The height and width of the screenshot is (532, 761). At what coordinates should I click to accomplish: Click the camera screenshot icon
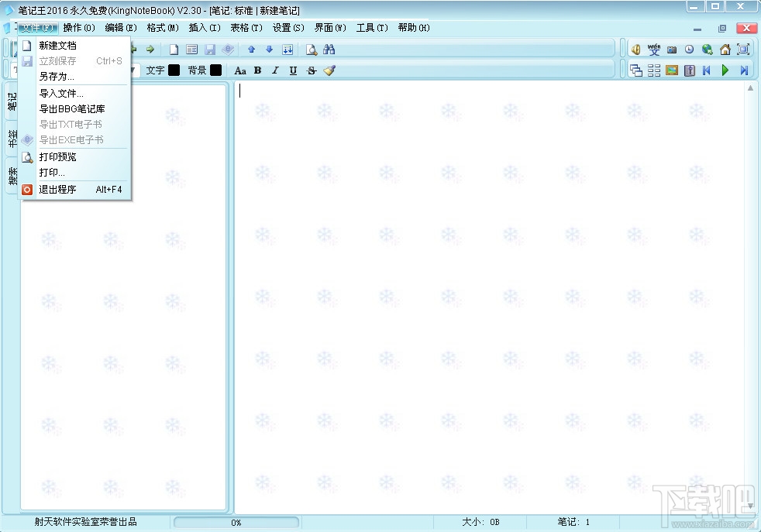[x=672, y=50]
